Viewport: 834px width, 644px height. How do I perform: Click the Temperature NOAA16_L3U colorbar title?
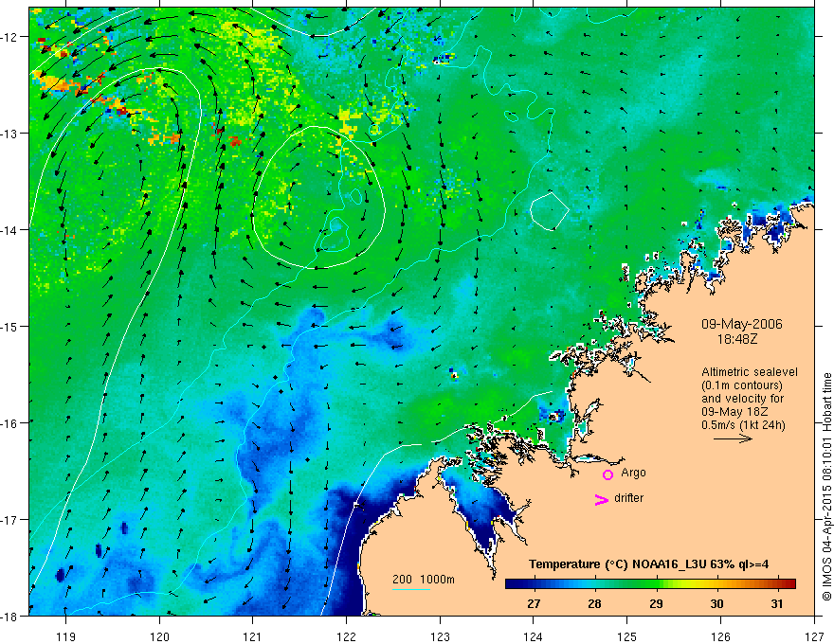(648, 564)
